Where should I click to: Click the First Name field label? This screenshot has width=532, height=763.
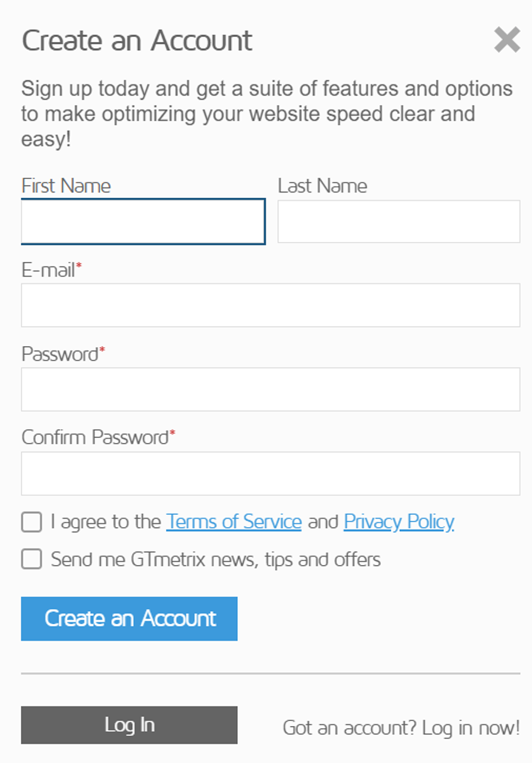point(66,186)
